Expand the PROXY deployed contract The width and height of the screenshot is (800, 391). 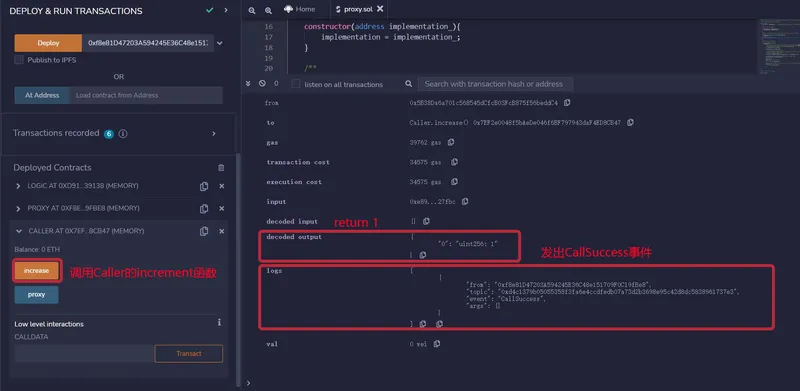[18, 209]
